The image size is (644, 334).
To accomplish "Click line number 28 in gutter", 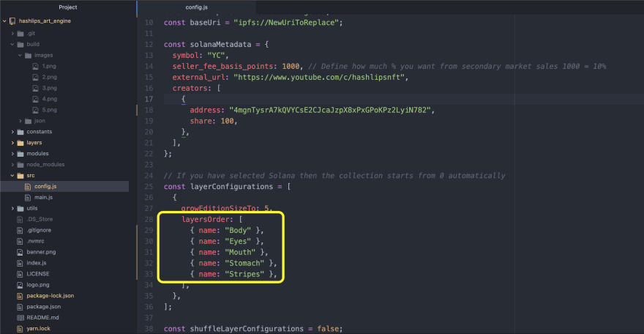I will pyautogui.click(x=149, y=220).
